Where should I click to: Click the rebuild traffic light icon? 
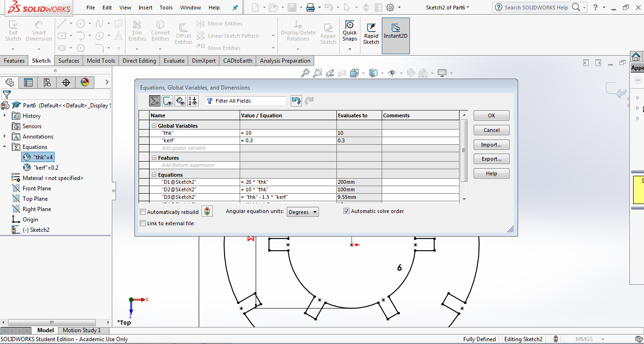click(x=207, y=212)
